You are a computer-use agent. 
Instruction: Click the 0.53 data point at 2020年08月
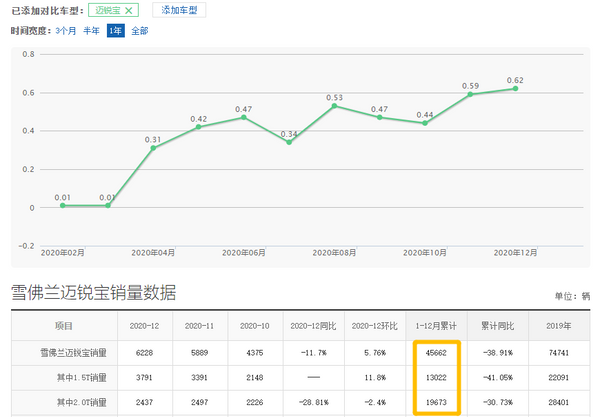coord(334,106)
